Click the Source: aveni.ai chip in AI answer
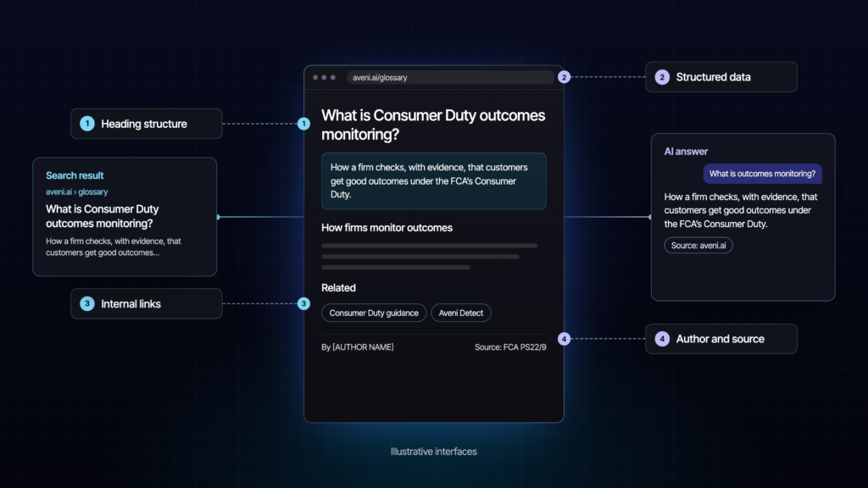The width and height of the screenshot is (868, 488). point(698,245)
